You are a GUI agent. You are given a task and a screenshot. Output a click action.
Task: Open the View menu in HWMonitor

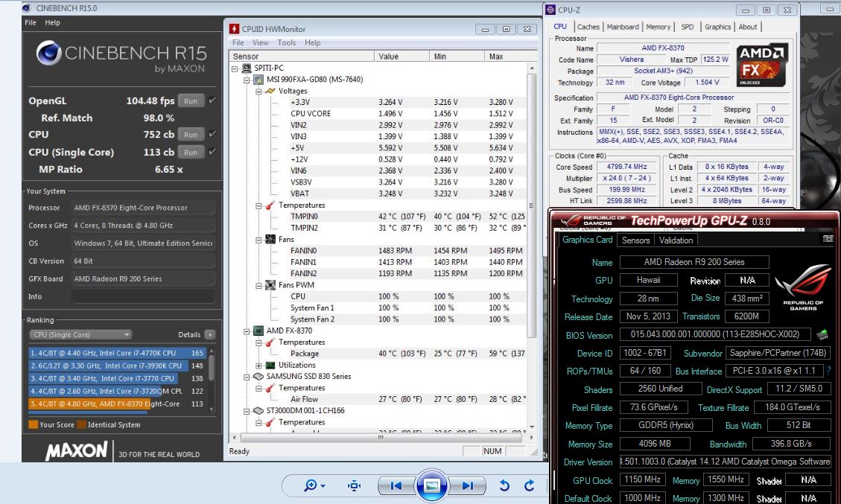coord(261,43)
